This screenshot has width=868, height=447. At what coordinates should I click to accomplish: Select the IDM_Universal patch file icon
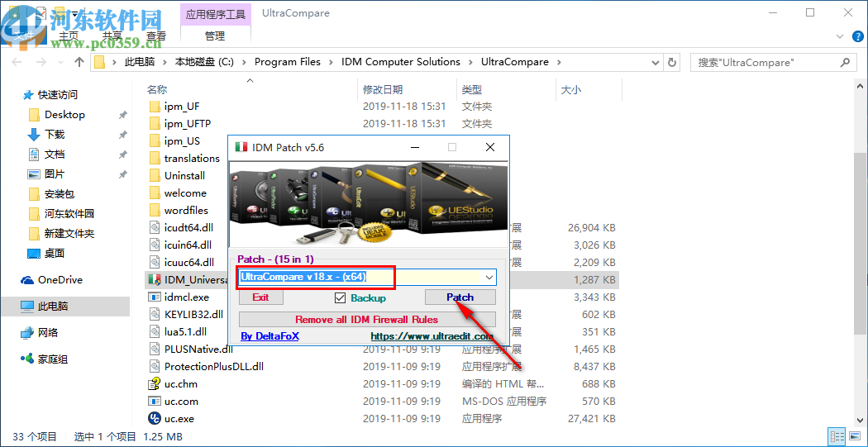point(155,279)
